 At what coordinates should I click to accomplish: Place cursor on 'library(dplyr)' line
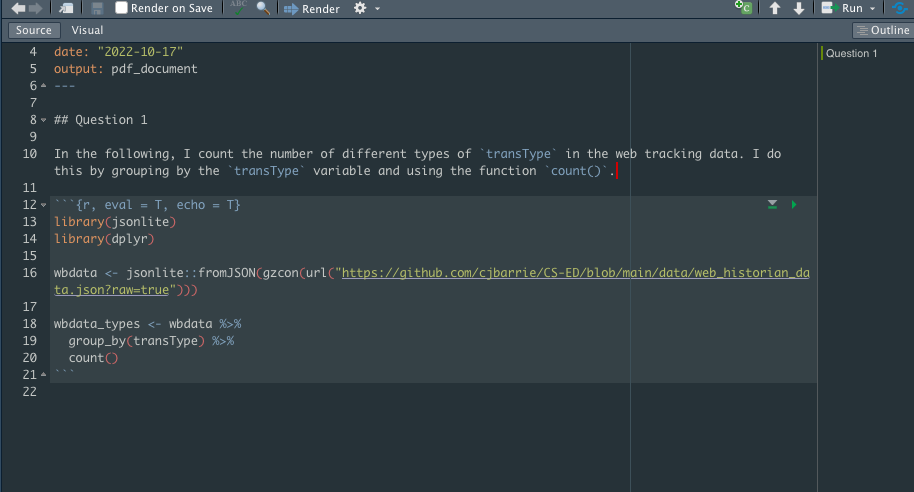pyautogui.click(x=104, y=239)
